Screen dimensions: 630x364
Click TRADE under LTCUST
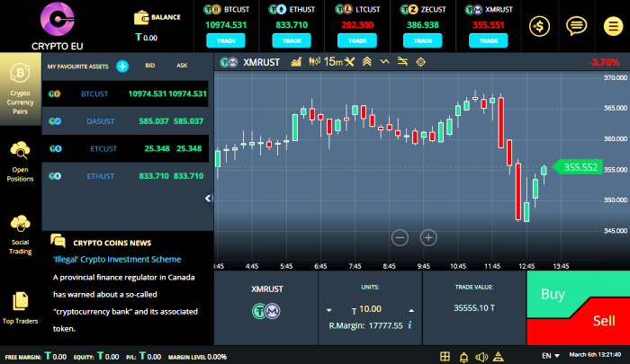coord(355,40)
